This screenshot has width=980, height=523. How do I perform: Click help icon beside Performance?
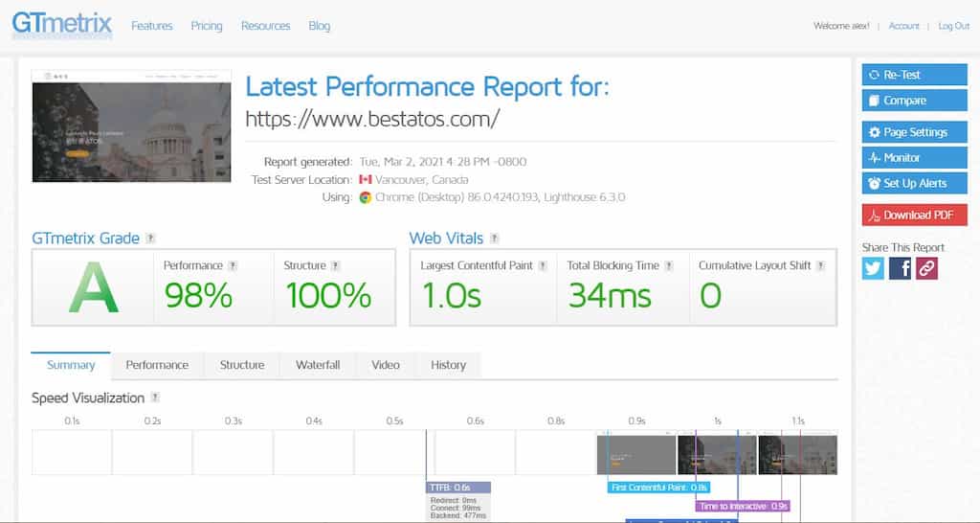pyautogui.click(x=233, y=266)
